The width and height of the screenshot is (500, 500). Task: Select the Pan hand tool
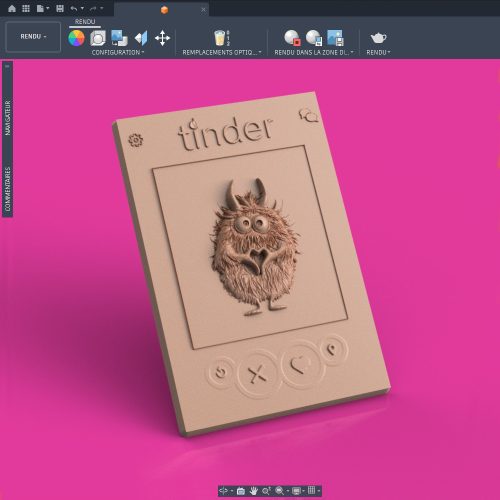click(254, 491)
